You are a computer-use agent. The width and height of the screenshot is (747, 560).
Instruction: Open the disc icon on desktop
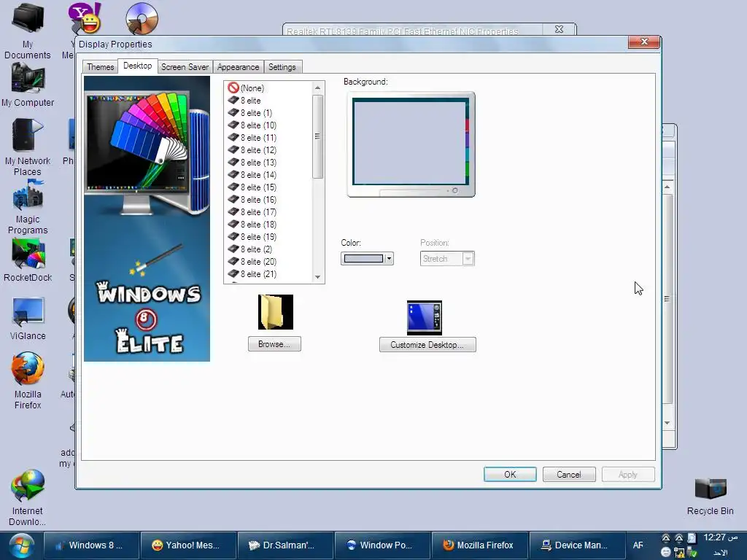click(142, 18)
